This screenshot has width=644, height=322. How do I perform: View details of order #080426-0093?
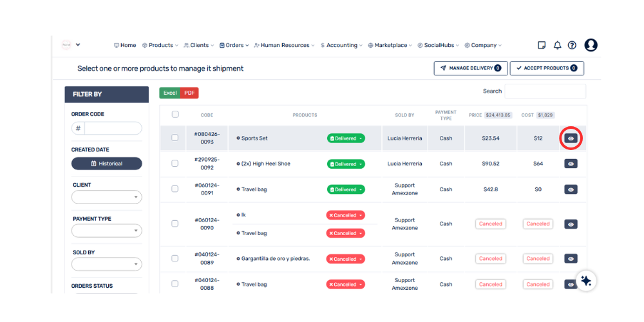[x=571, y=138]
